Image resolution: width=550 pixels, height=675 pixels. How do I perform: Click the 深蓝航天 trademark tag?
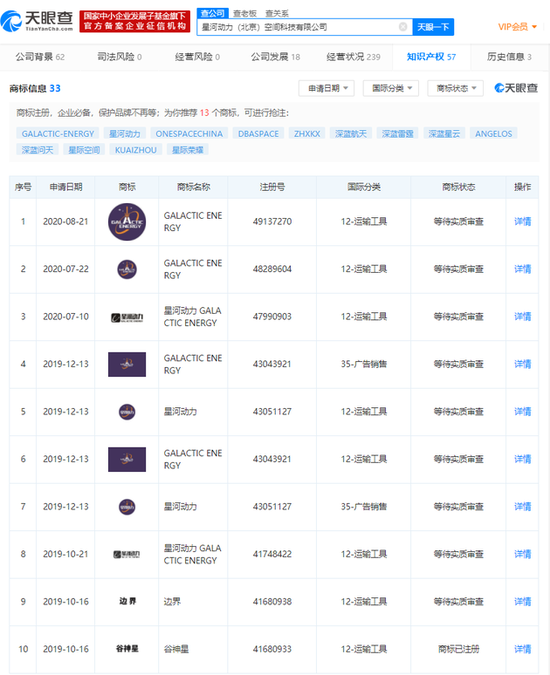[351, 134]
